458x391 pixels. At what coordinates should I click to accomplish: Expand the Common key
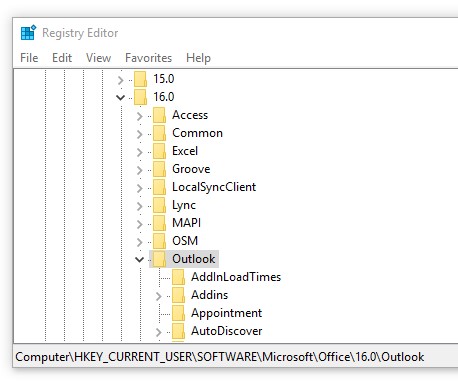[139, 134]
